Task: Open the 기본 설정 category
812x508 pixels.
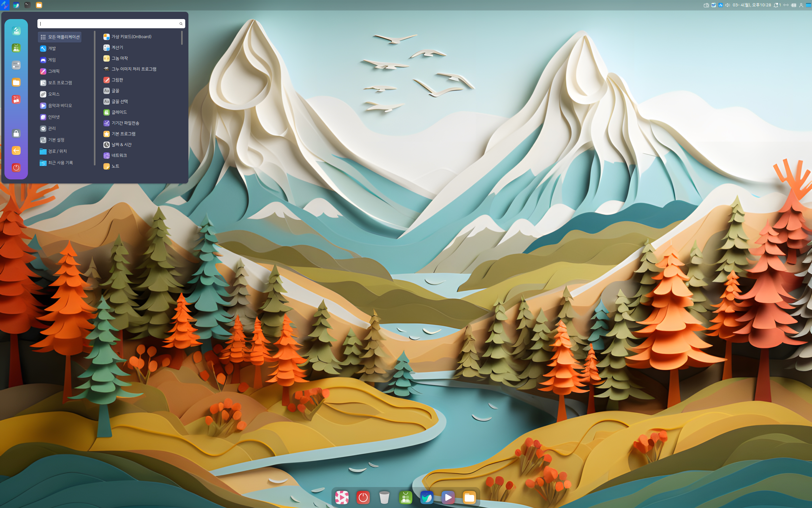Action: point(52,140)
